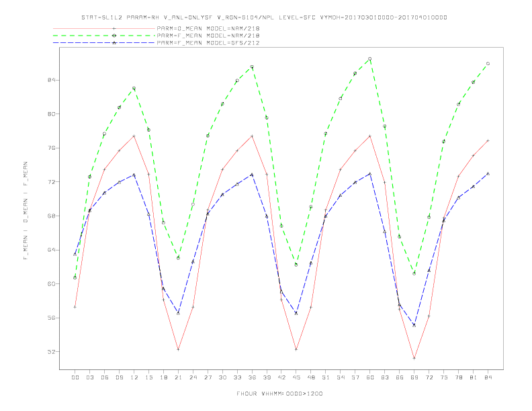Click x-axis forecast hour label 27
The width and height of the screenshot is (532, 411).
click(x=208, y=377)
